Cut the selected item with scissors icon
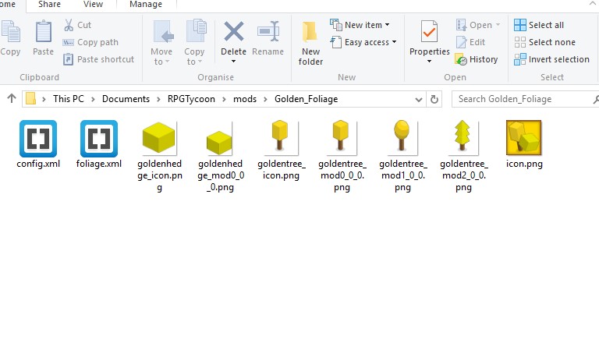 tap(77, 25)
